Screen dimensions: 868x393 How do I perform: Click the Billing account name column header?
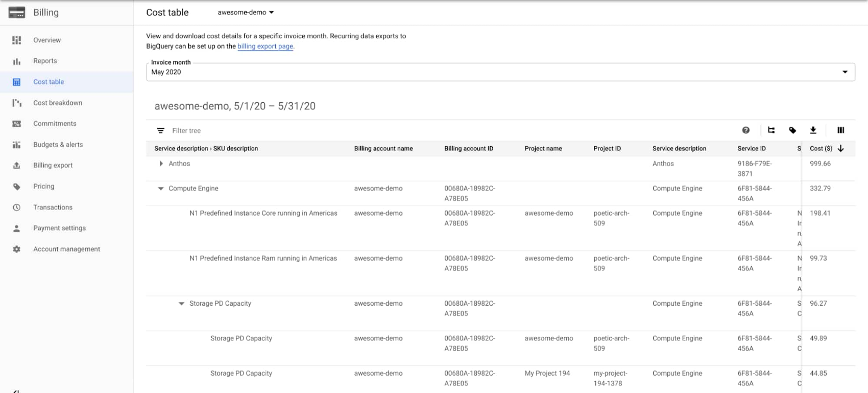click(x=383, y=149)
